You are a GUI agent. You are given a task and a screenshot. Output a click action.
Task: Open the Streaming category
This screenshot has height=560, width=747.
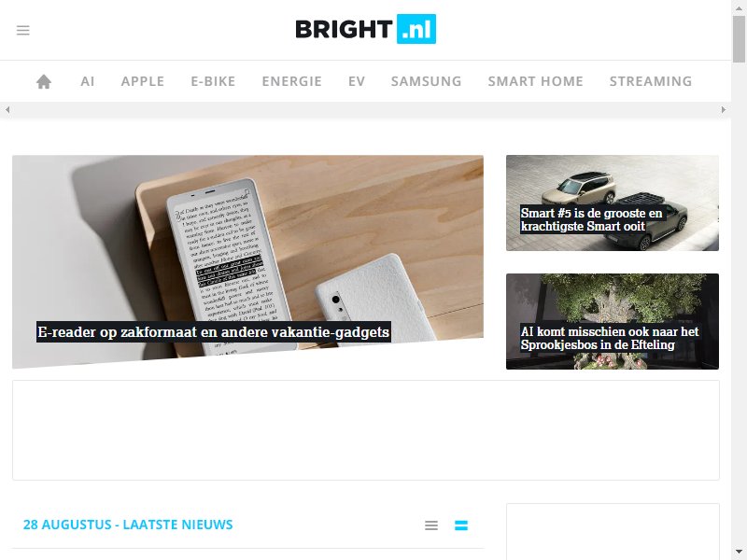coord(651,81)
